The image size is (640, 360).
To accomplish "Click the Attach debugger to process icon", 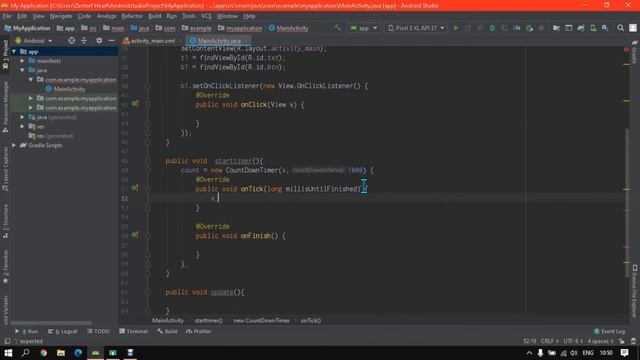I will pos(529,28).
